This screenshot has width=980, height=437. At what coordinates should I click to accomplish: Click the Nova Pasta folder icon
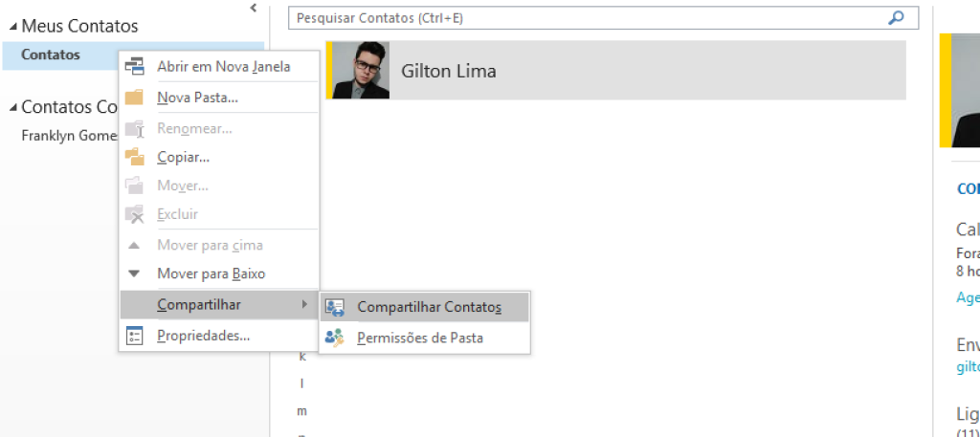[134, 98]
